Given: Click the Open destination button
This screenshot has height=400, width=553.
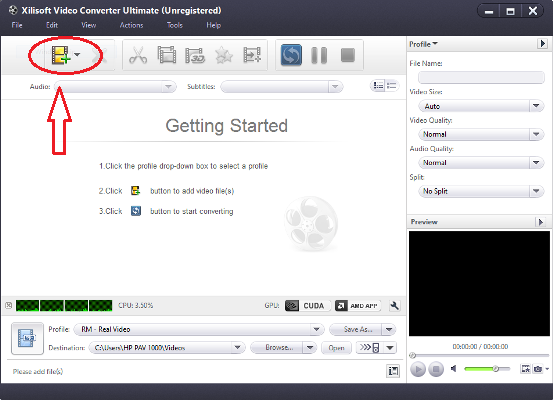Looking at the screenshot, I should coord(336,348).
